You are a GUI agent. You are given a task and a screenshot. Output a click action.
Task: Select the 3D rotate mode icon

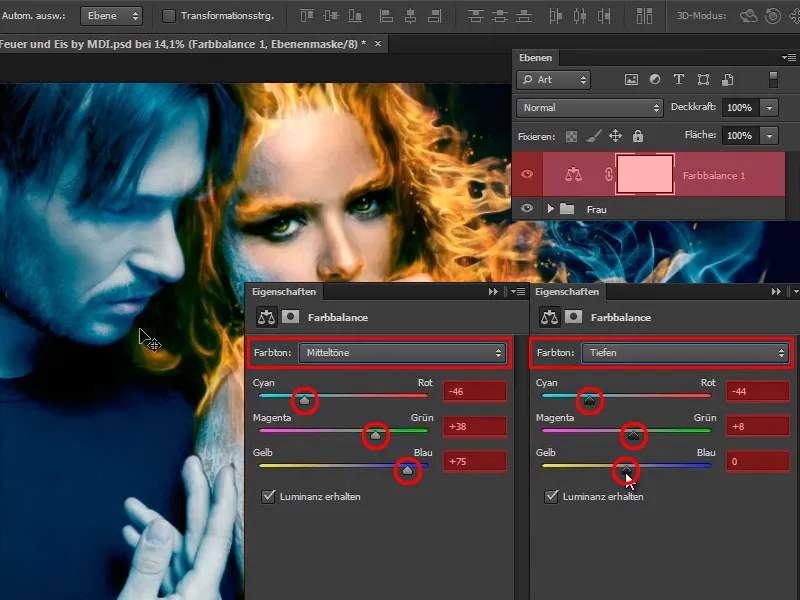point(748,16)
